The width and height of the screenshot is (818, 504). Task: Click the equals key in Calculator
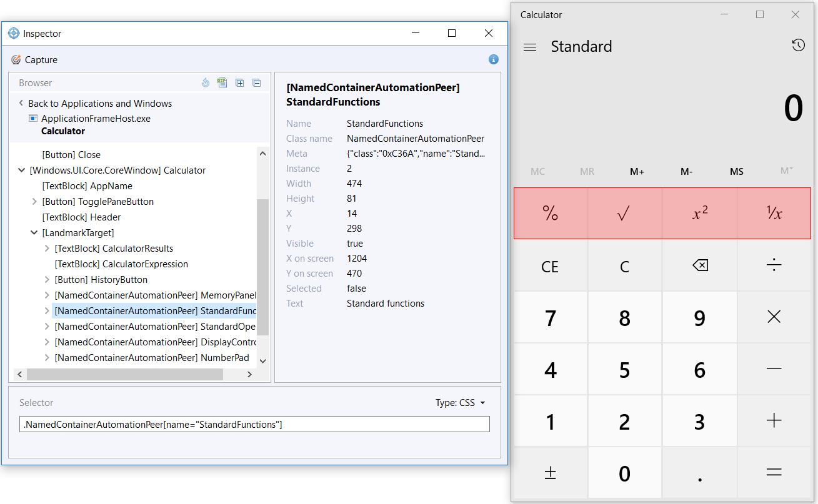pos(774,473)
